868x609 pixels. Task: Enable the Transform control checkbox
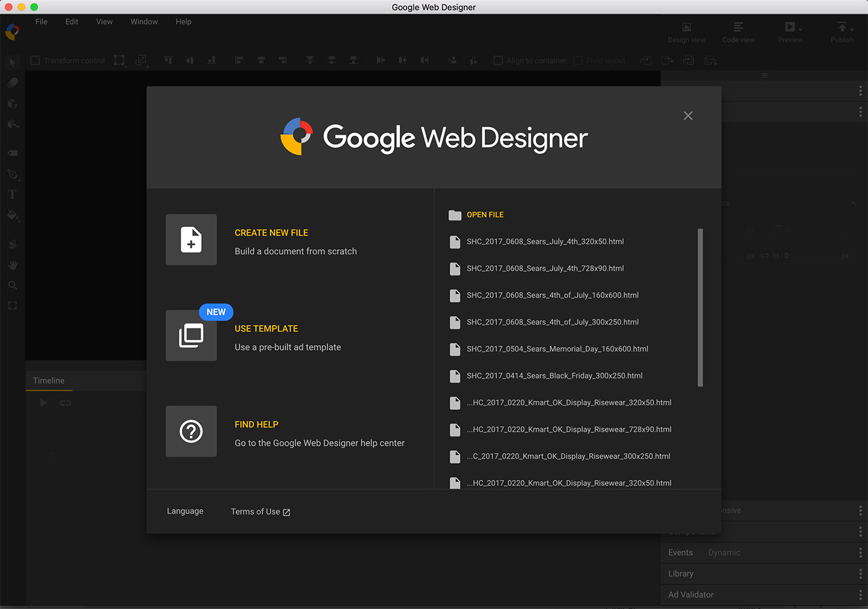[x=35, y=60]
